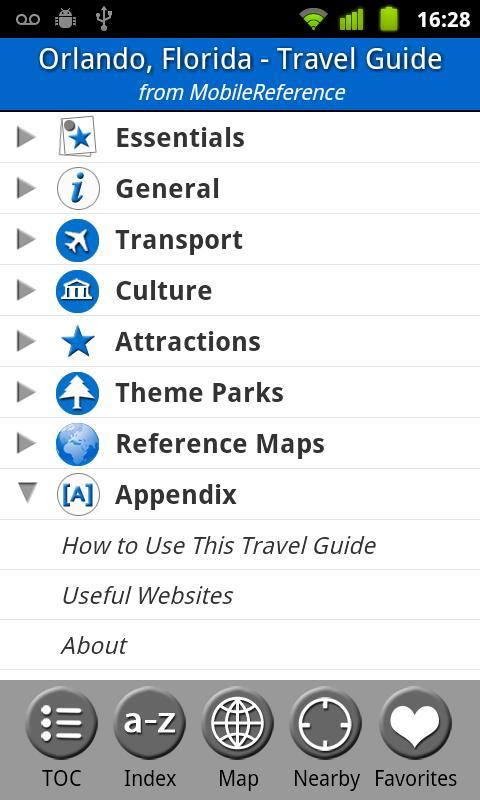
Task: Expand the Attractions section arrow
Action: 26,341
